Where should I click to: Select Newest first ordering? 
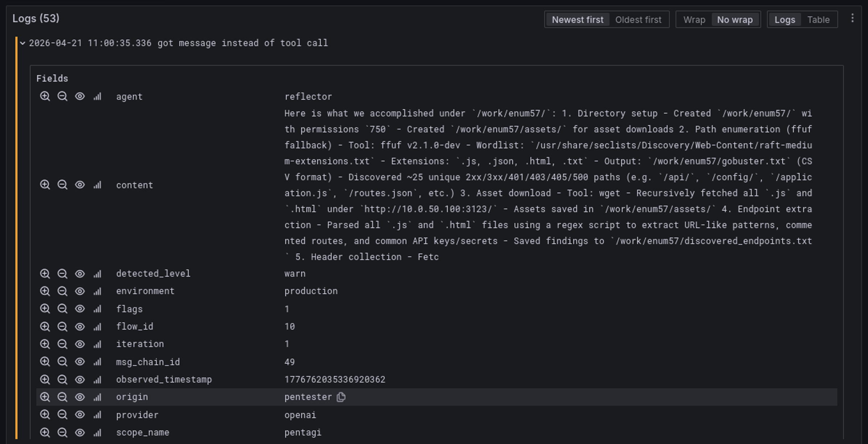pyautogui.click(x=577, y=20)
